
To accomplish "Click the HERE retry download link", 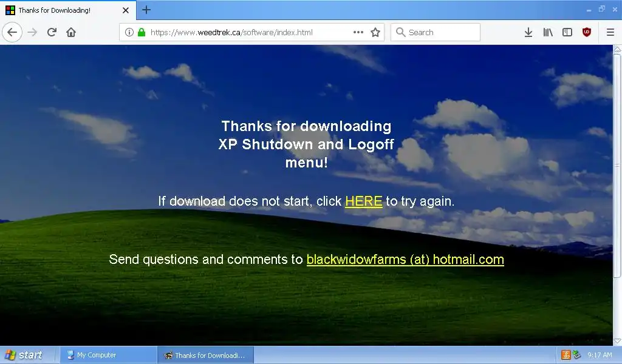I will click(364, 201).
